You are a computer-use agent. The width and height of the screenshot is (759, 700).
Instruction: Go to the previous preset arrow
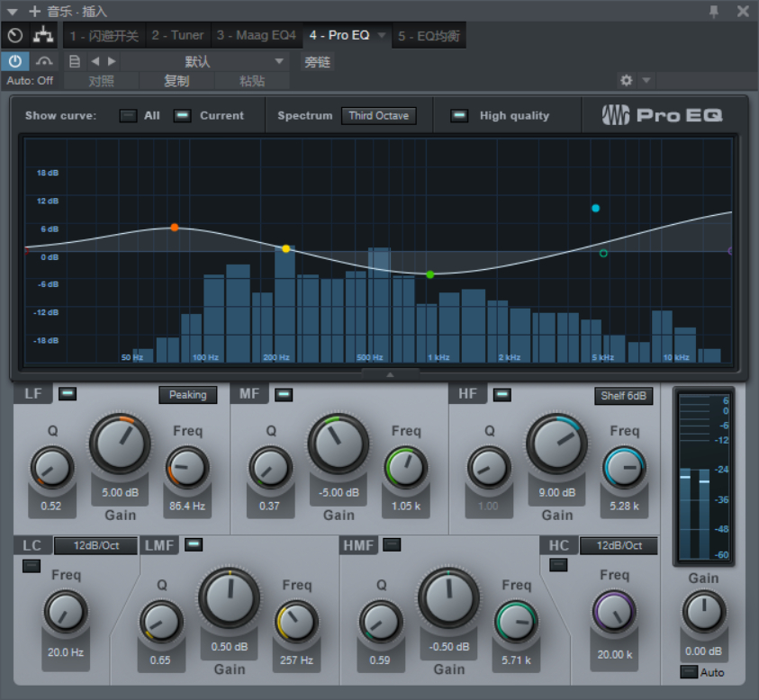pyautogui.click(x=95, y=61)
